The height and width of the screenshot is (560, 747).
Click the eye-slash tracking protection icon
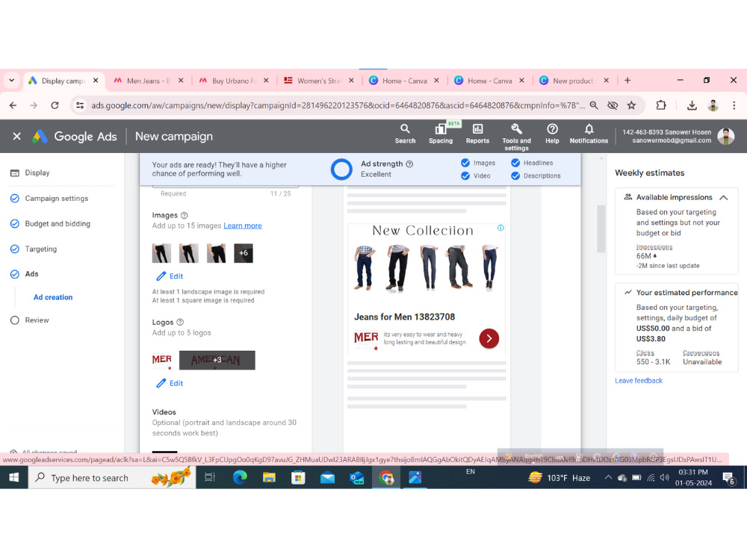(613, 105)
